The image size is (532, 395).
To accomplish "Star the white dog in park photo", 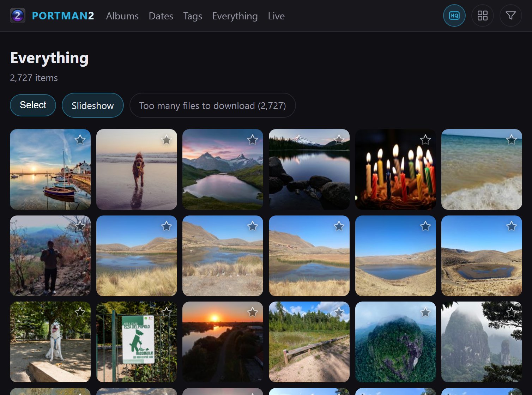I will click(x=80, y=312).
